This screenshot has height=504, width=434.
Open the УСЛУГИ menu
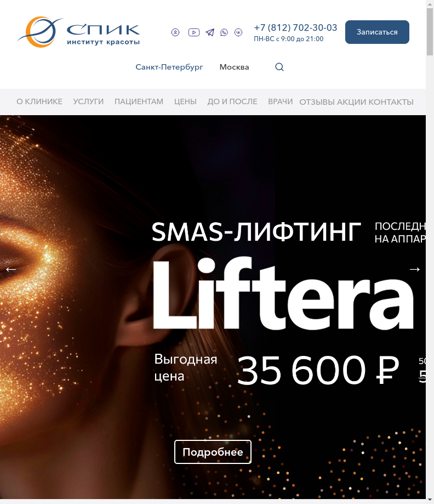click(x=88, y=101)
